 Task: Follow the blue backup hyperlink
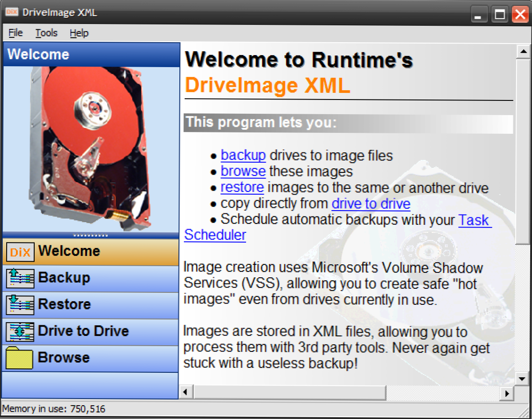click(243, 155)
